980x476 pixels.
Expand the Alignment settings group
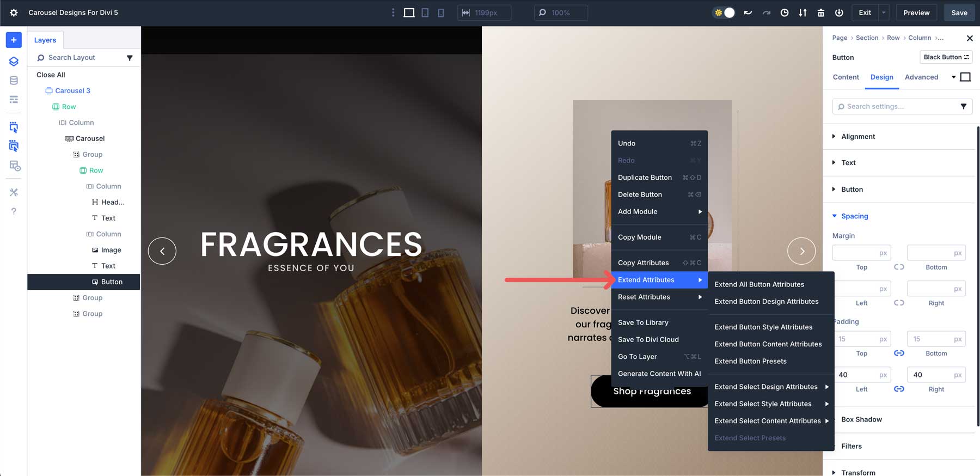pyautogui.click(x=857, y=137)
